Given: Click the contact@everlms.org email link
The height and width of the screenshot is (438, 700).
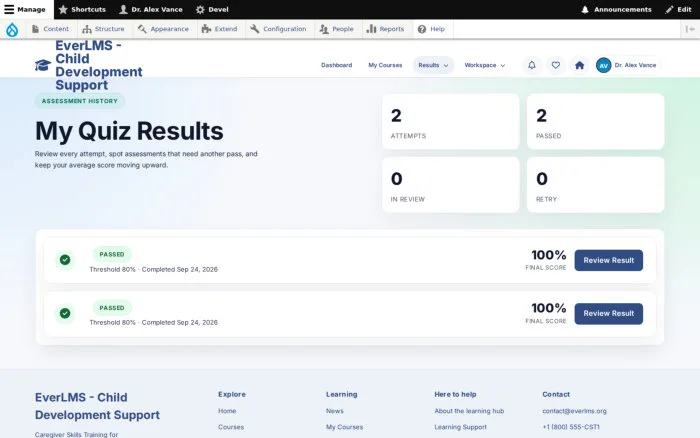Looking at the screenshot, I should [574, 411].
